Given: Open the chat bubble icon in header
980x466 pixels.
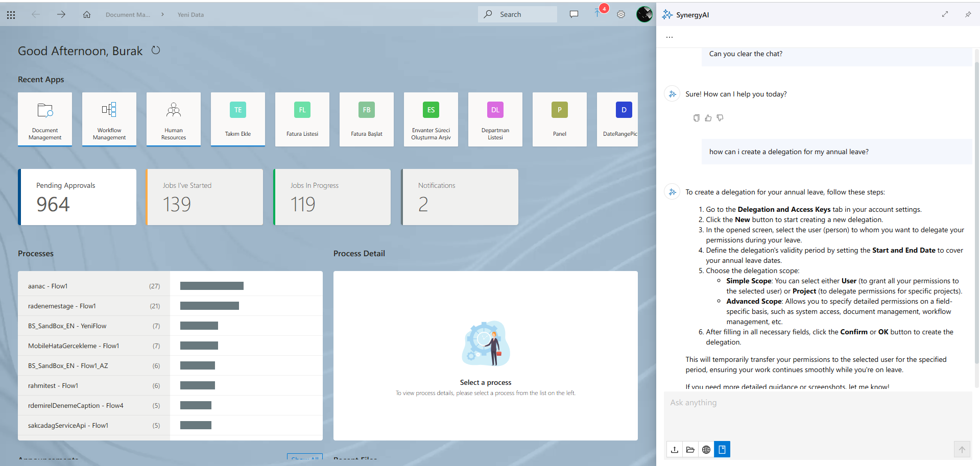Looking at the screenshot, I should point(574,14).
